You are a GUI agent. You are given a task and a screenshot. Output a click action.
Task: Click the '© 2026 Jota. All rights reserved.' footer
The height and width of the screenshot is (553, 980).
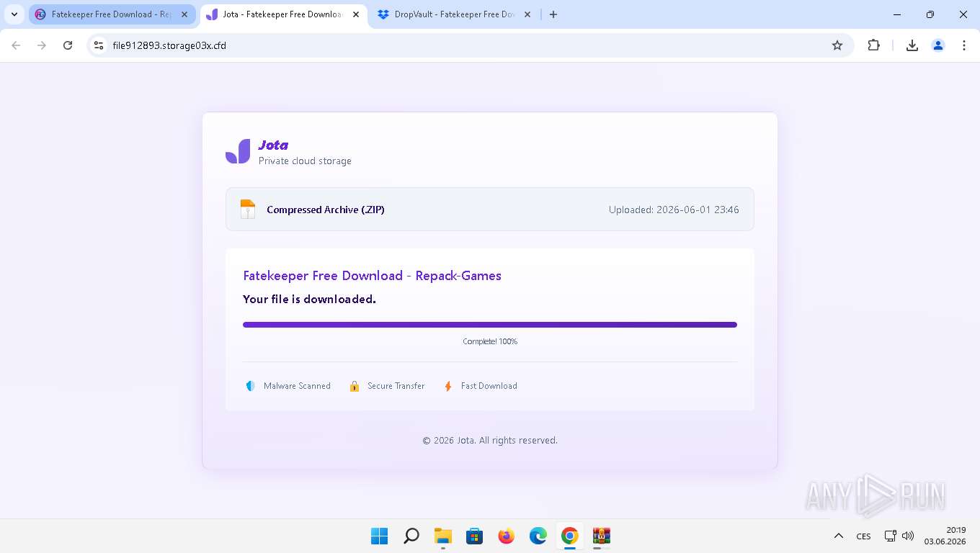click(x=490, y=440)
